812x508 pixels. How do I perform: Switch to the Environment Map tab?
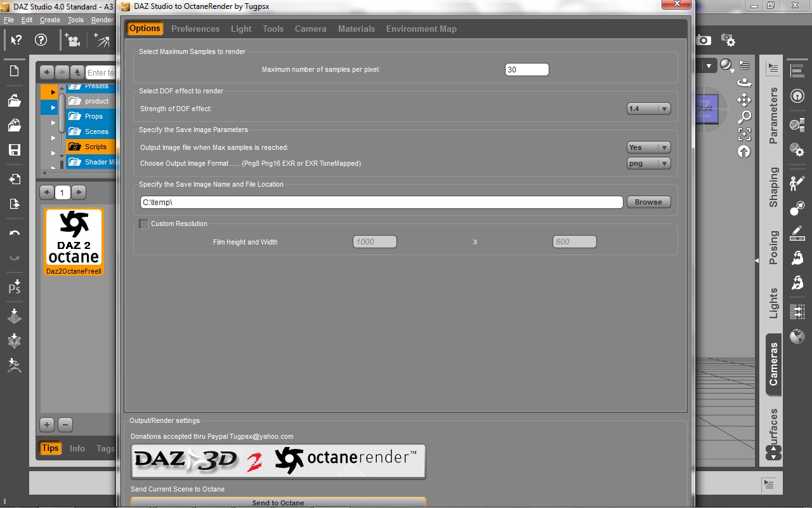[421, 29]
